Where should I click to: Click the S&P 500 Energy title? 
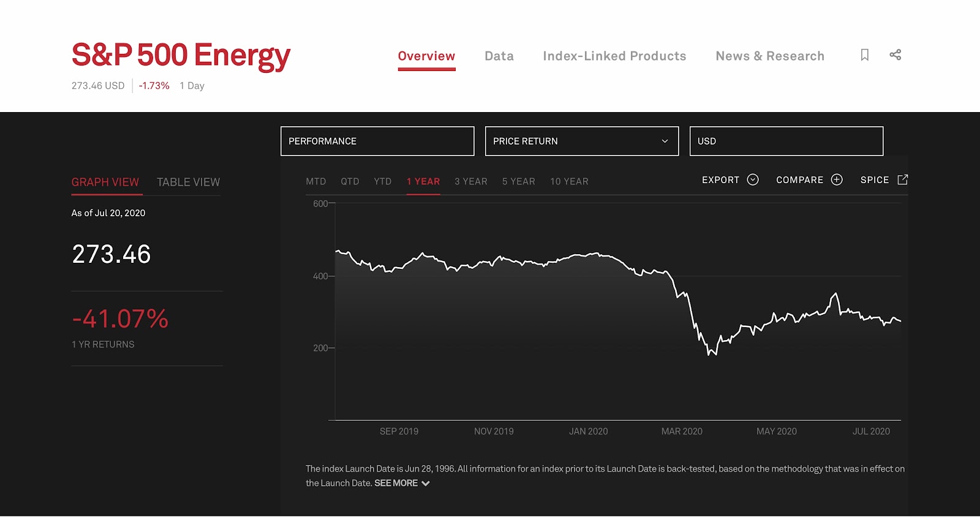pyautogui.click(x=181, y=56)
